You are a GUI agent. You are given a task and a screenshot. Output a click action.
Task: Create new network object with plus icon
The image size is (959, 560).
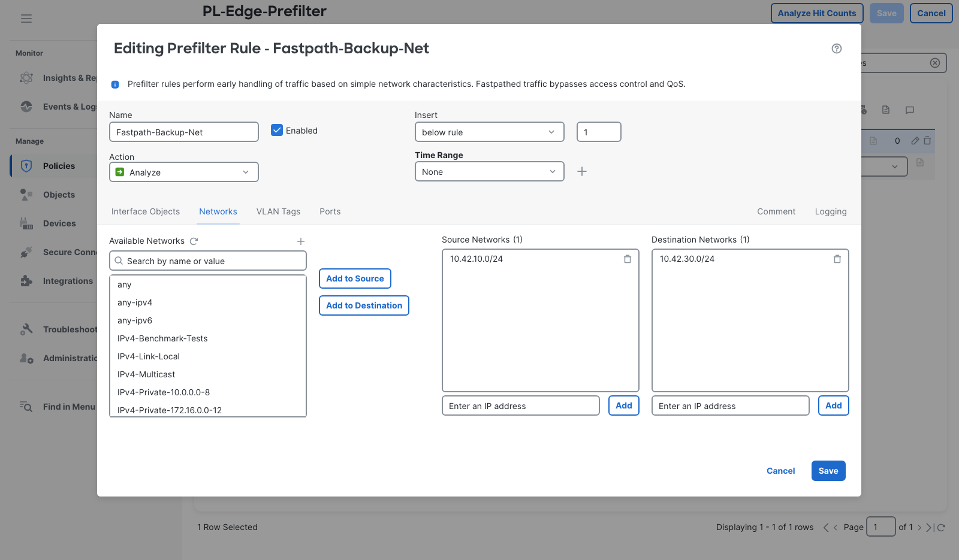pyautogui.click(x=301, y=241)
